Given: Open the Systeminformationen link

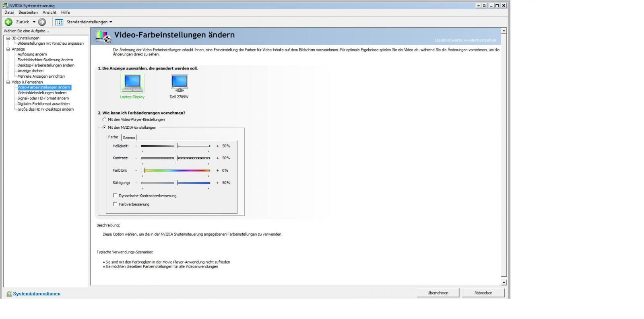Looking at the screenshot, I should [x=37, y=294].
